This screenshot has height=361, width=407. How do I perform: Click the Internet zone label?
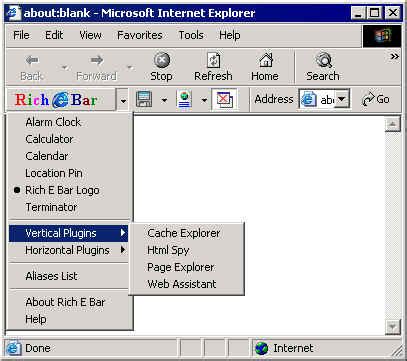tap(293, 348)
